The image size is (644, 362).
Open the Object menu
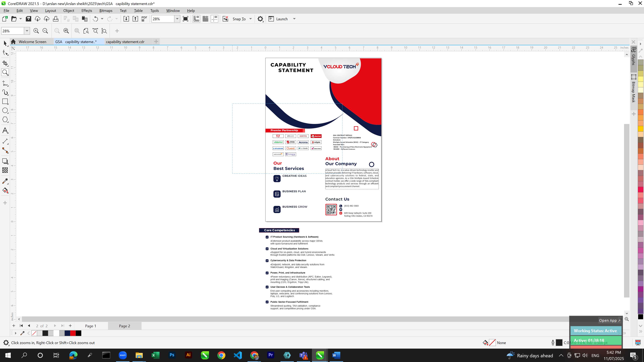[69, 11]
